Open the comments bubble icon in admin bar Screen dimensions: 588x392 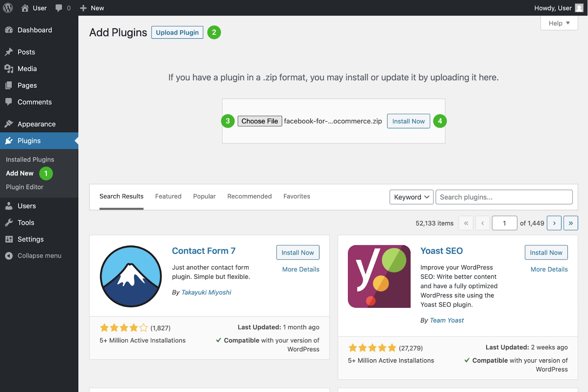[x=59, y=8]
